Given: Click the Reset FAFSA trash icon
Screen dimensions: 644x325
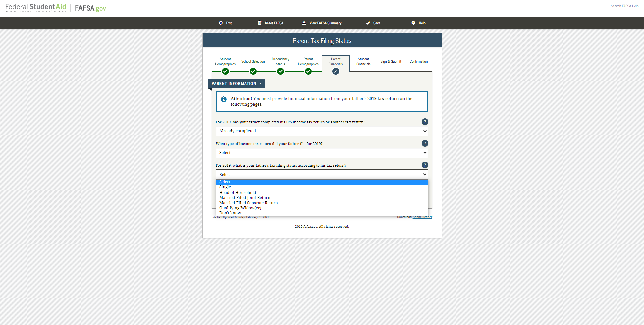Looking at the screenshot, I should 260,23.
